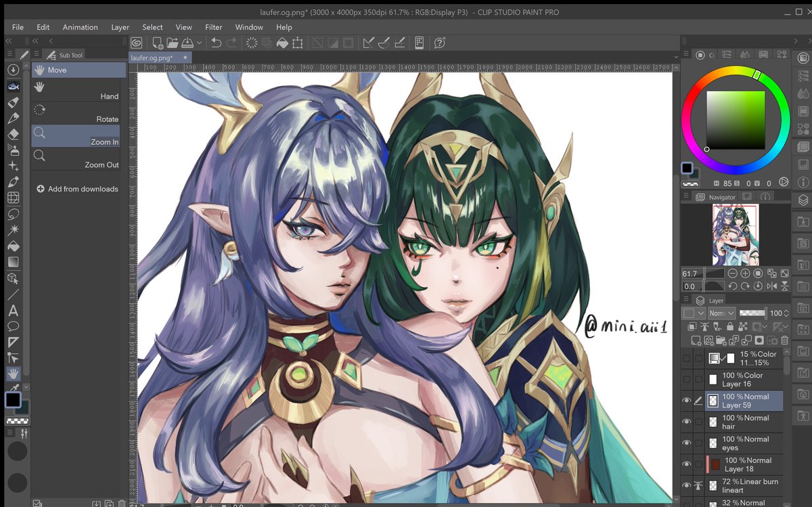This screenshot has width=812, height=507.
Task: Open Clip Studio help question icon
Action: pyautogui.click(x=439, y=43)
